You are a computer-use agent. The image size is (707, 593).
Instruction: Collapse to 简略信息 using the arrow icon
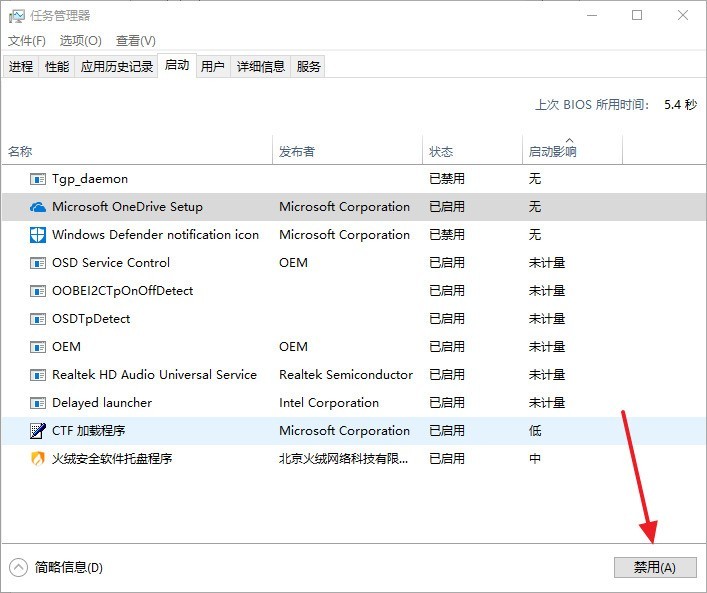click(x=18, y=568)
